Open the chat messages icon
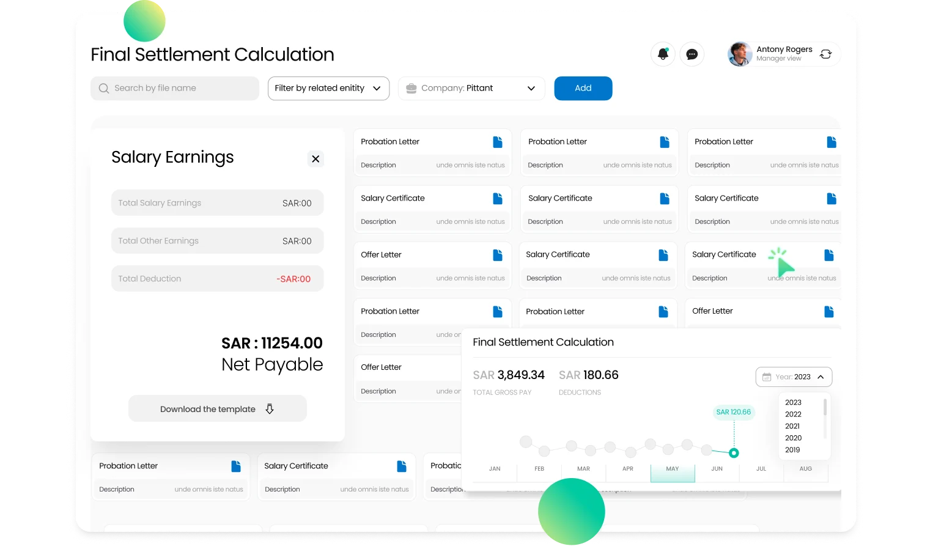 [692, 54]
